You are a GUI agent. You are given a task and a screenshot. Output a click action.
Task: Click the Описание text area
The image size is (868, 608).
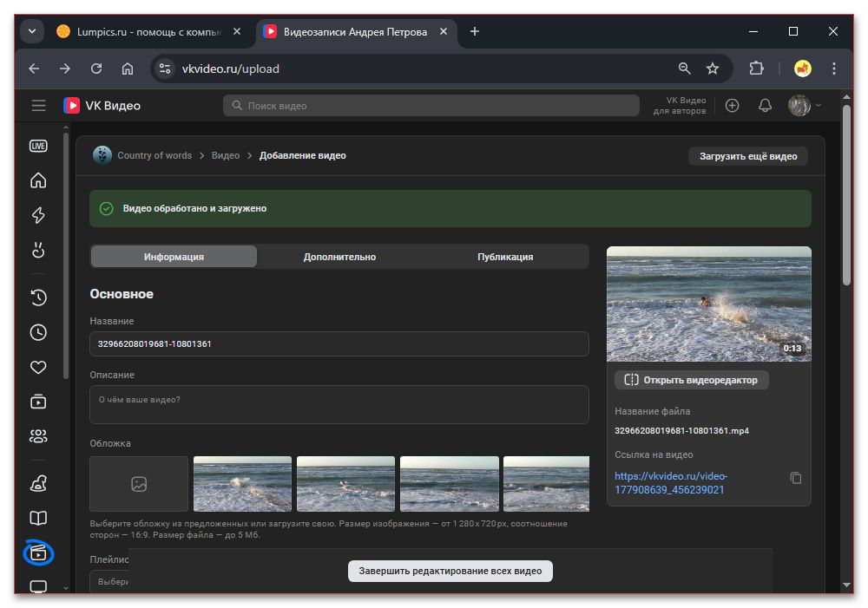pos(339,404)
